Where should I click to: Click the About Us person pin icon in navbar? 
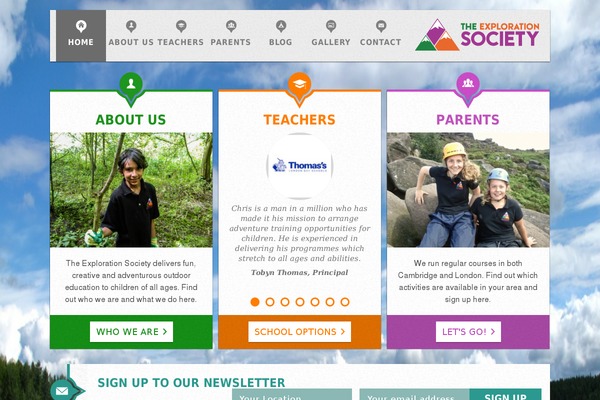coord(131,26)
